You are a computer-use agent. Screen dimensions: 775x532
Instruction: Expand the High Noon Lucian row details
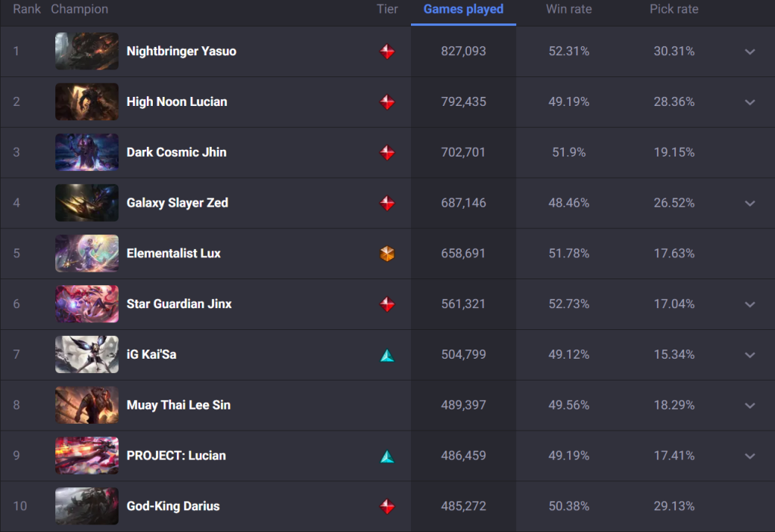pyautogui.click(x=750, y=102)
